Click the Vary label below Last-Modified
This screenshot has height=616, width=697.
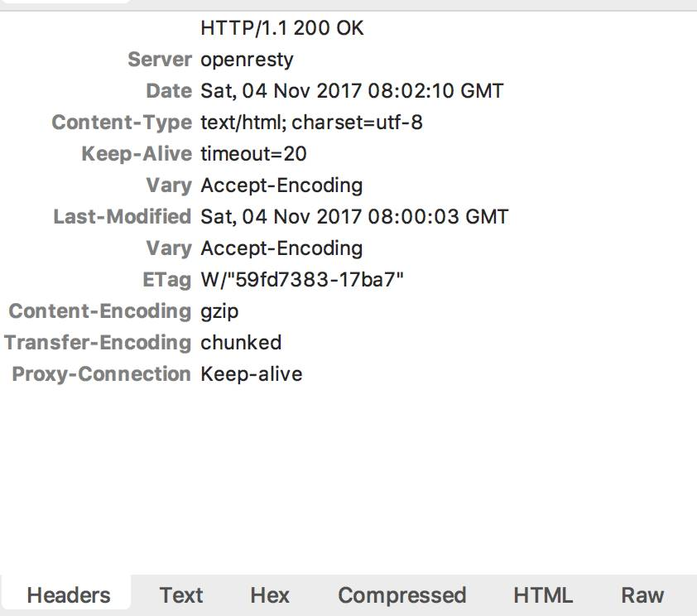click(168, 248)
